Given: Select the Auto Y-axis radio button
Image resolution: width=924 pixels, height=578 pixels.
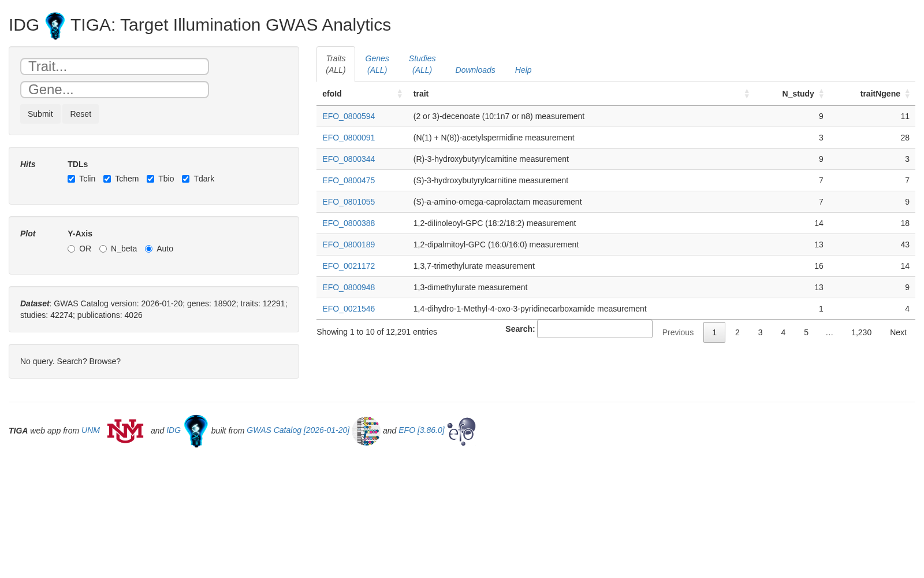Looking at the screenshot, I should pos(149,249).
